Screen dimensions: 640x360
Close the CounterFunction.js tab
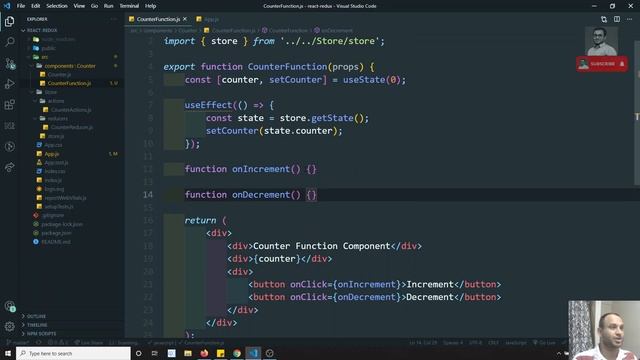pos(185,19)
